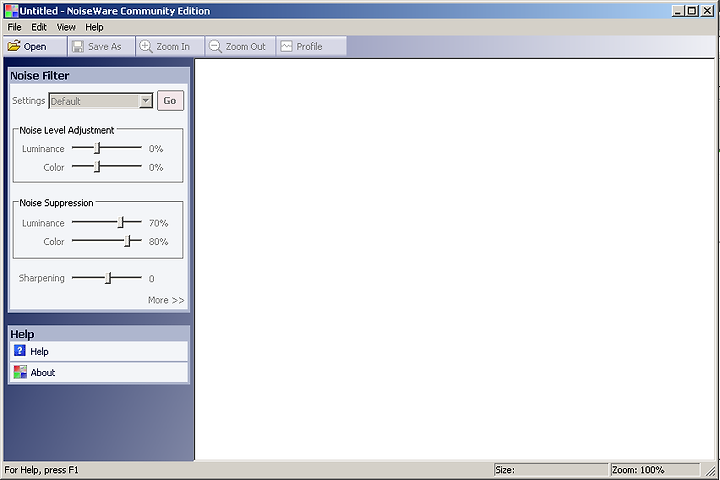Click the Zoom Out magnifier icon

pos(215,46)
